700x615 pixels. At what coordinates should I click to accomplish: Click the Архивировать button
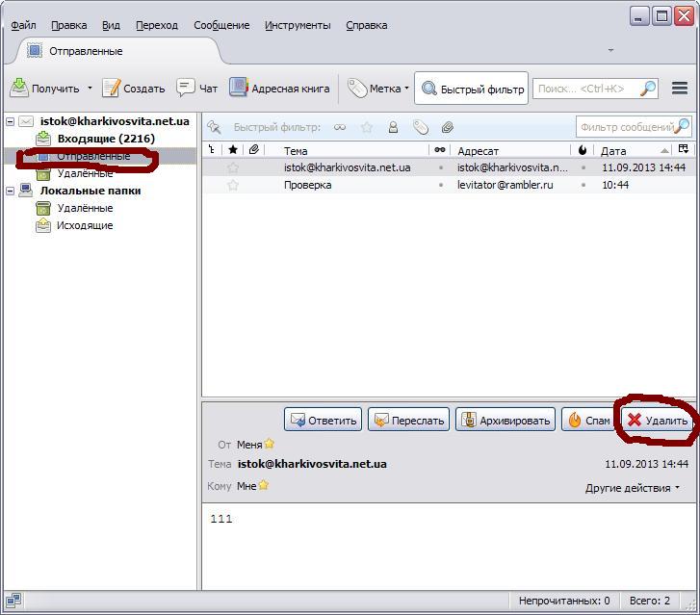pyautogui.click(x=506, y=420)
